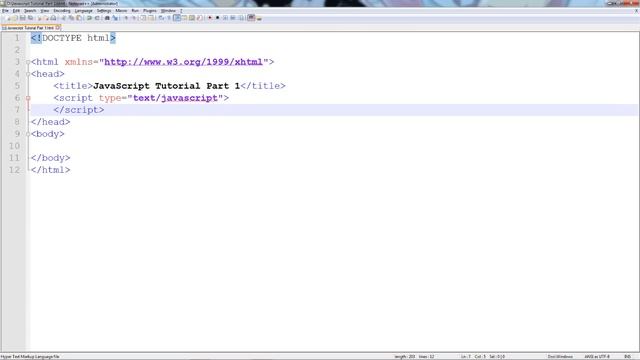Screen dimensions: 640x360
Task: Place cursor on empty line 10
Action: (333, 146)
